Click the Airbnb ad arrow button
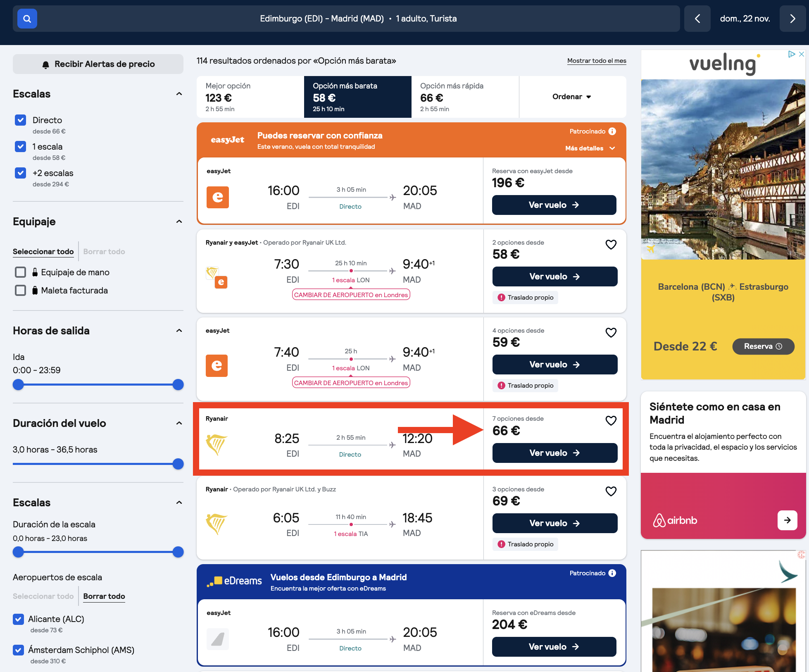The width and height of the screenshot is (809, 672). coord(788,520)
